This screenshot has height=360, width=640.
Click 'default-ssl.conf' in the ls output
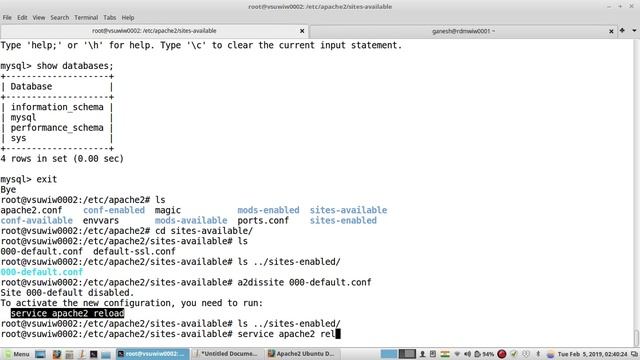tap(134, 251)
